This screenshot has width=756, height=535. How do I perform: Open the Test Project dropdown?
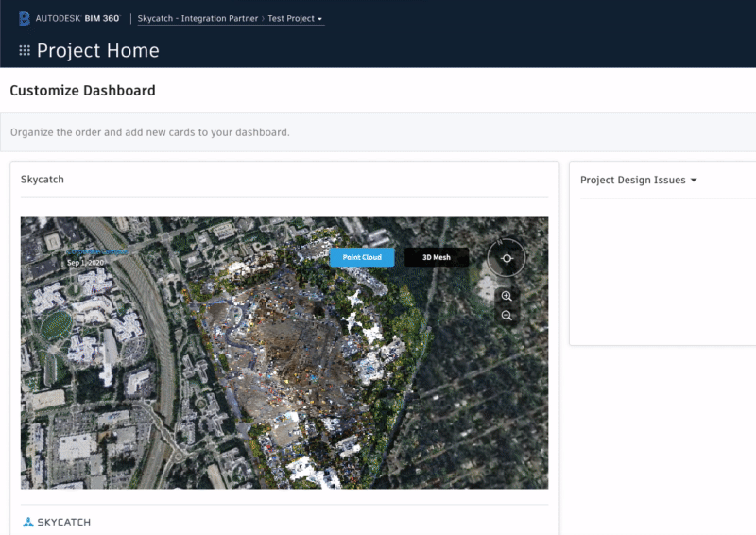tap(295, 18)
